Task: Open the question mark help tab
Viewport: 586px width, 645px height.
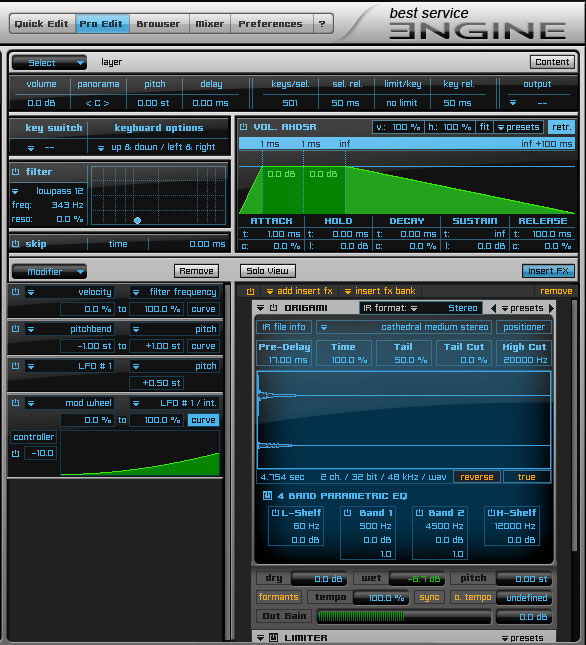Action: click(322, 24)
